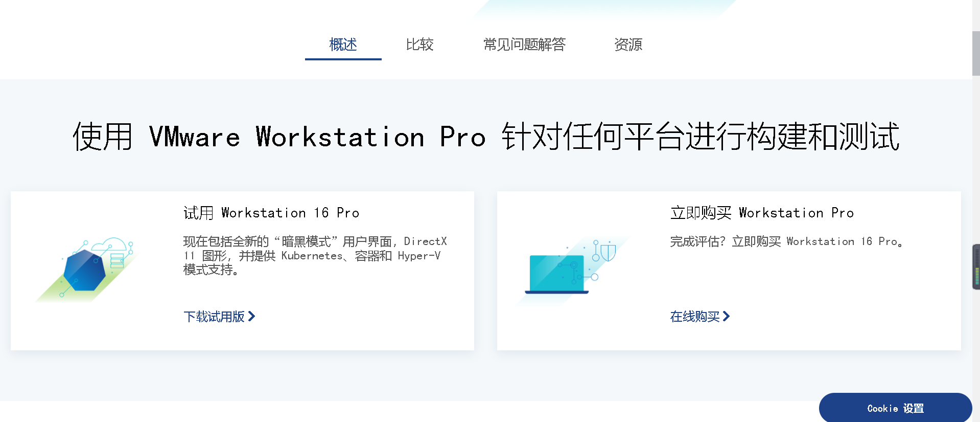The width and height of the screenshot is (980, 422).
Task: Click the 下载试用版 link
Action: (x=214, y=317)
